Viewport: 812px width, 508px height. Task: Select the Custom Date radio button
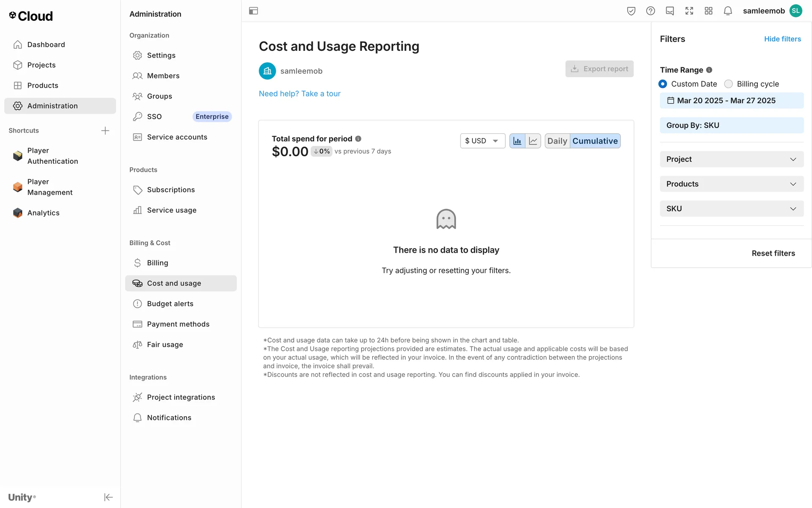coord(663,84)
